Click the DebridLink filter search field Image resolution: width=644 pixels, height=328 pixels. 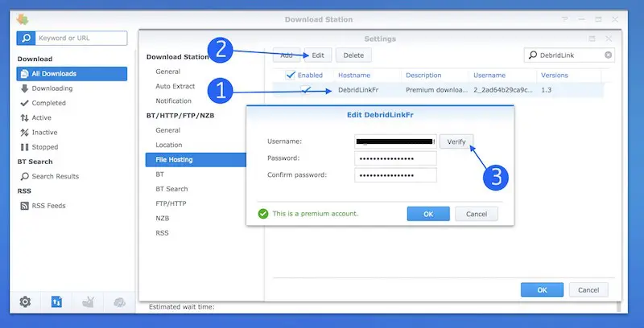pyautogui.click(x=569, y=55)
